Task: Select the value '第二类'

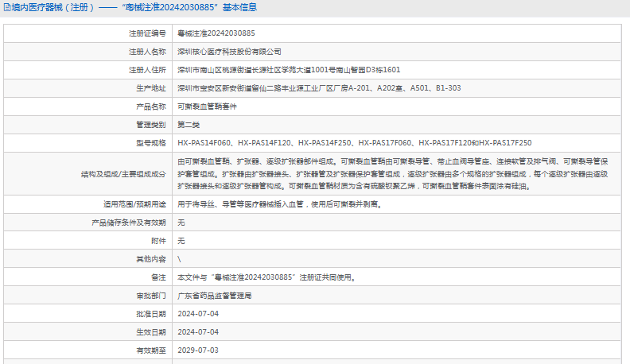Action: tap(189, 125)
